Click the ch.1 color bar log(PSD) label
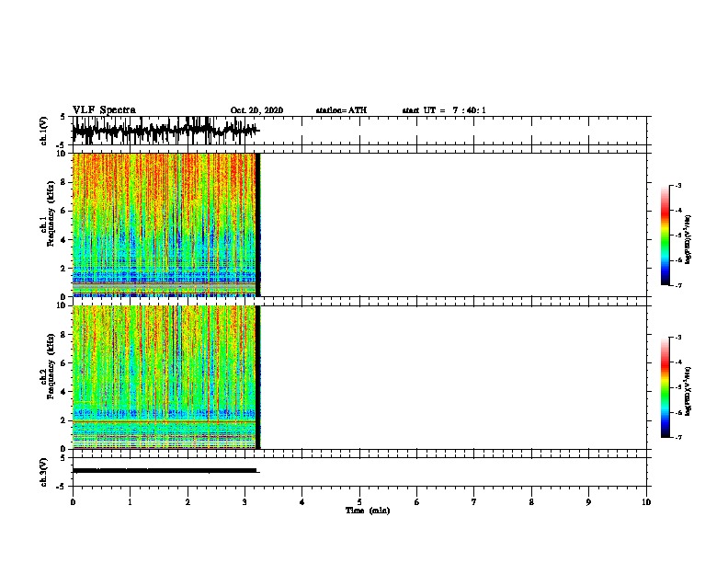 688,240
